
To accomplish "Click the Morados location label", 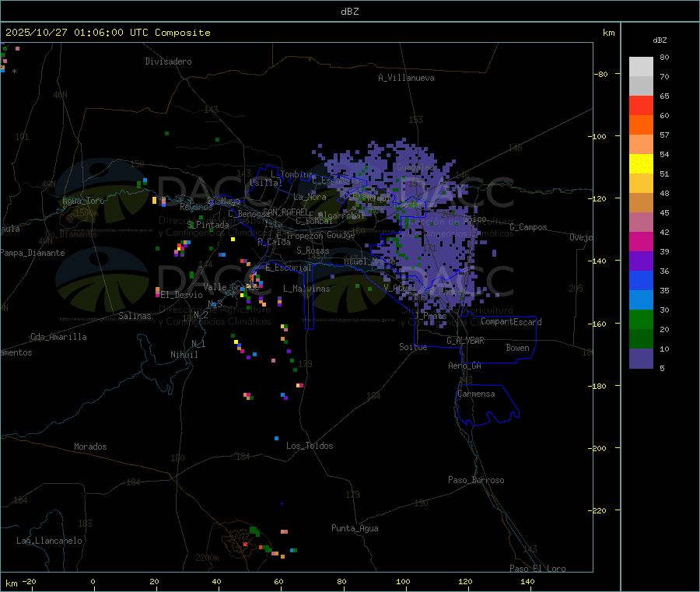I will click(90, 447).
